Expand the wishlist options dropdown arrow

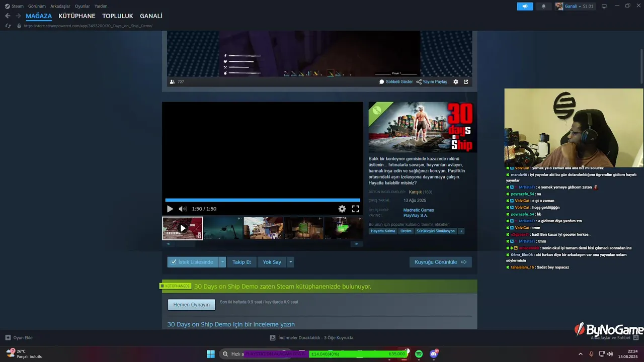[222, 262]
